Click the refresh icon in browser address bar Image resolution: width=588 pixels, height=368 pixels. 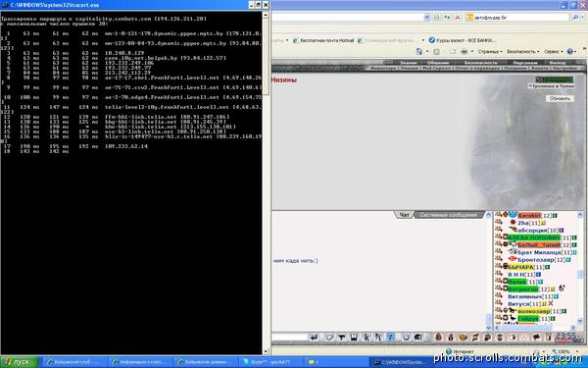pyautogui.click(x=447, y=18)
